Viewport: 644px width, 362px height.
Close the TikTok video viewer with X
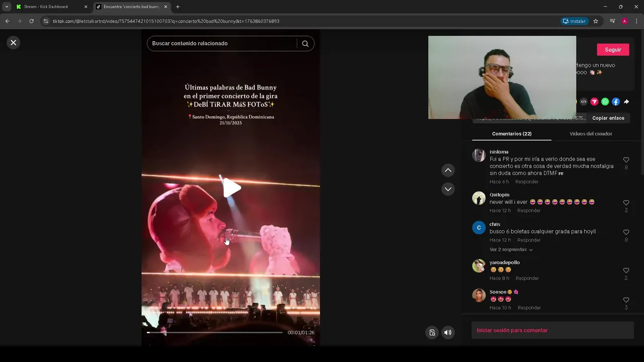pos(14,43)
